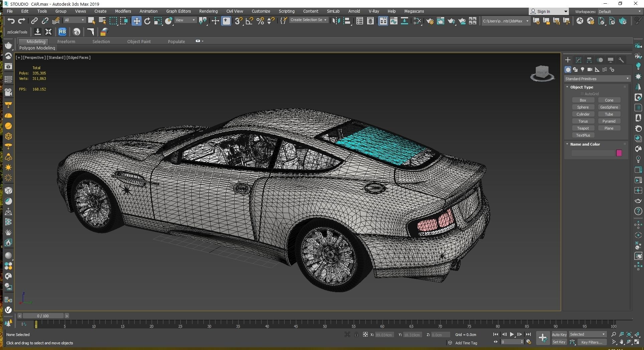Create a Teapot primitive button

[583, 128]
